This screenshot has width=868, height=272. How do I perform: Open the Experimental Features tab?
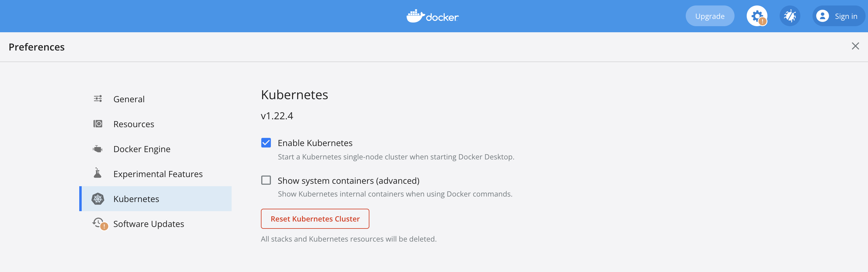[x=155, y=174]
